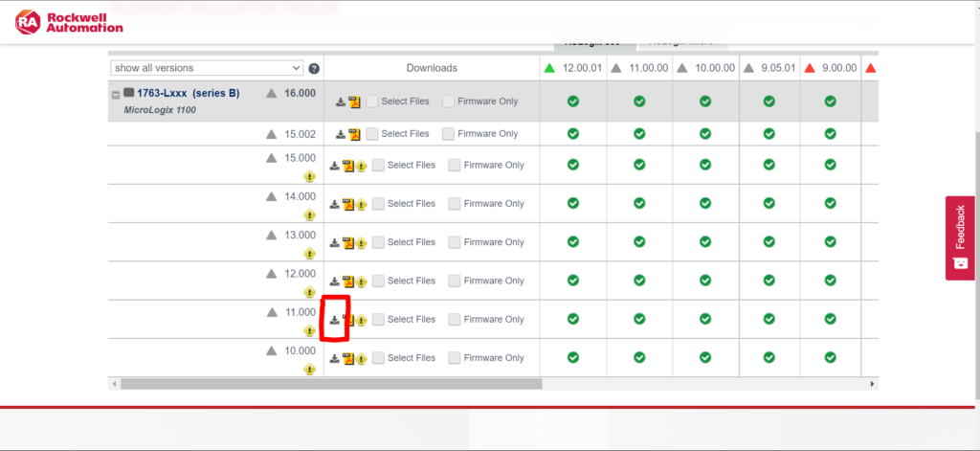
Task: Open PDF release notes for version 15.000
Action: (x=348, y=166)
